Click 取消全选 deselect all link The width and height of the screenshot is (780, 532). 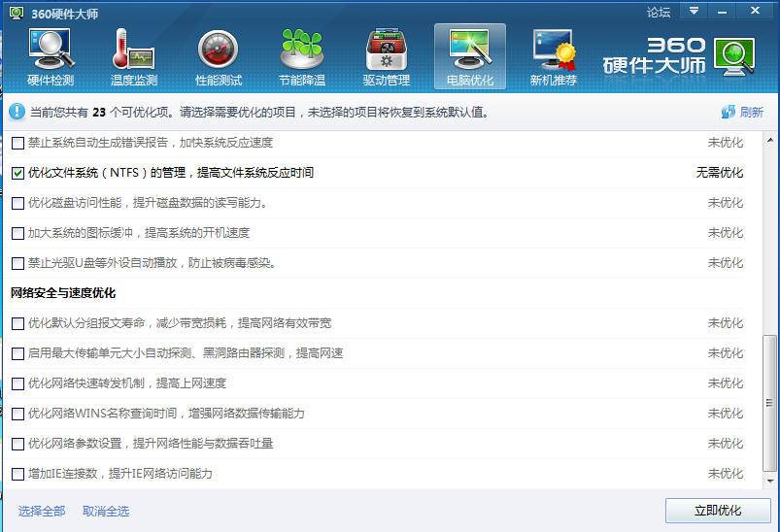(x=106, y=511)
